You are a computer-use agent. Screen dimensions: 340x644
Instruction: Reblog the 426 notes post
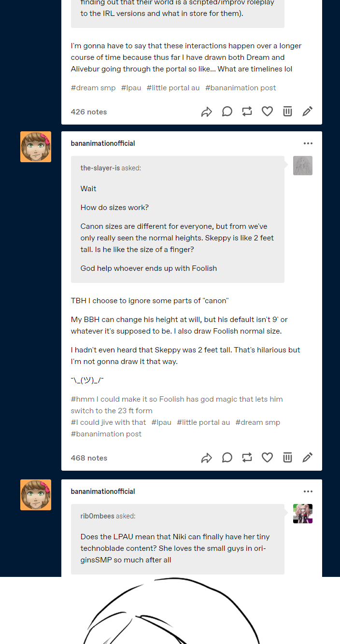pos(247,112)
